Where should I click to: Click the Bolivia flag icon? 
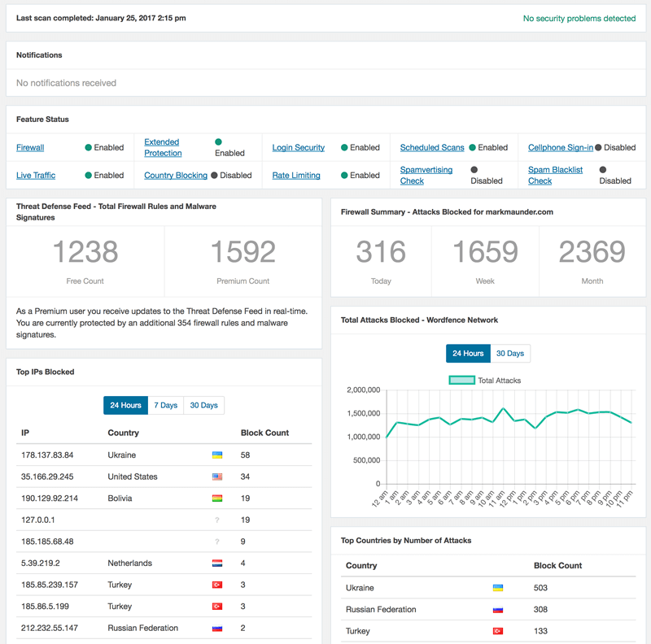pos(216,498)
